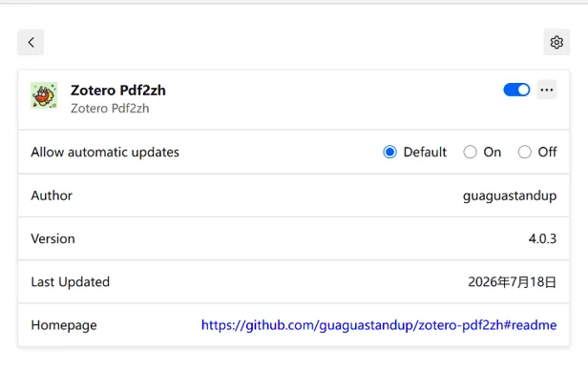Select the Default automatic updates radio button

[x=389, y=153]
